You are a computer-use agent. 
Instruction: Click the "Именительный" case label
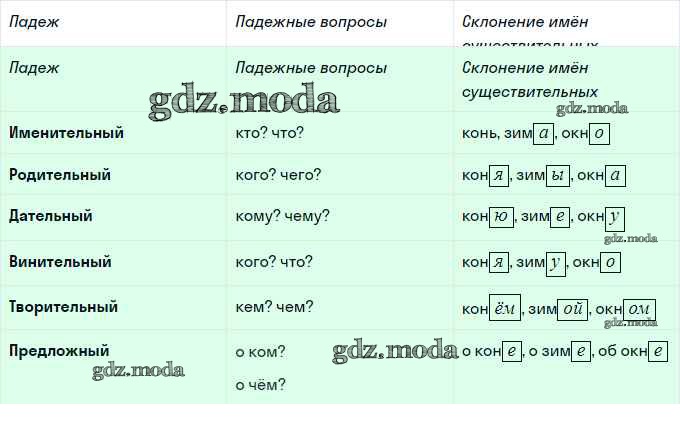click(x=66, y=132)
